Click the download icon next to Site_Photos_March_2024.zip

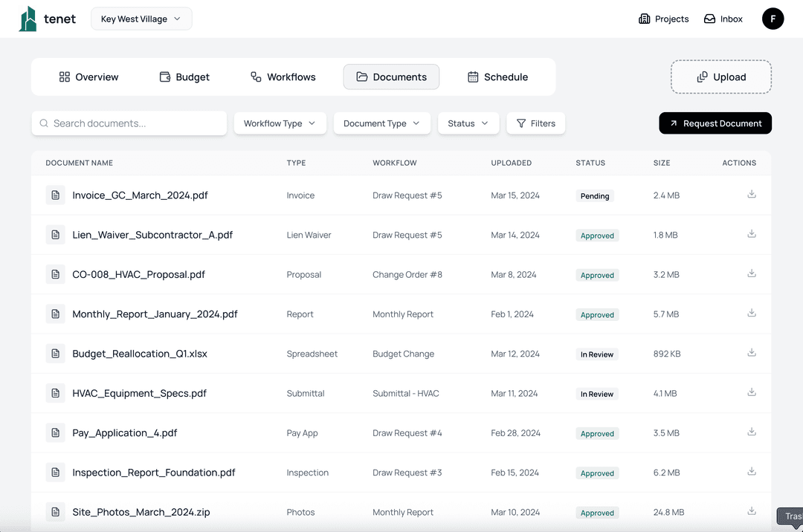coord(751,510)
